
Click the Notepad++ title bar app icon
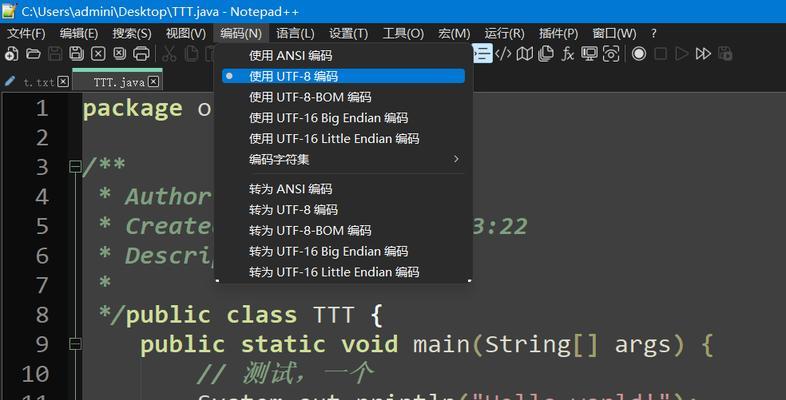9,11
